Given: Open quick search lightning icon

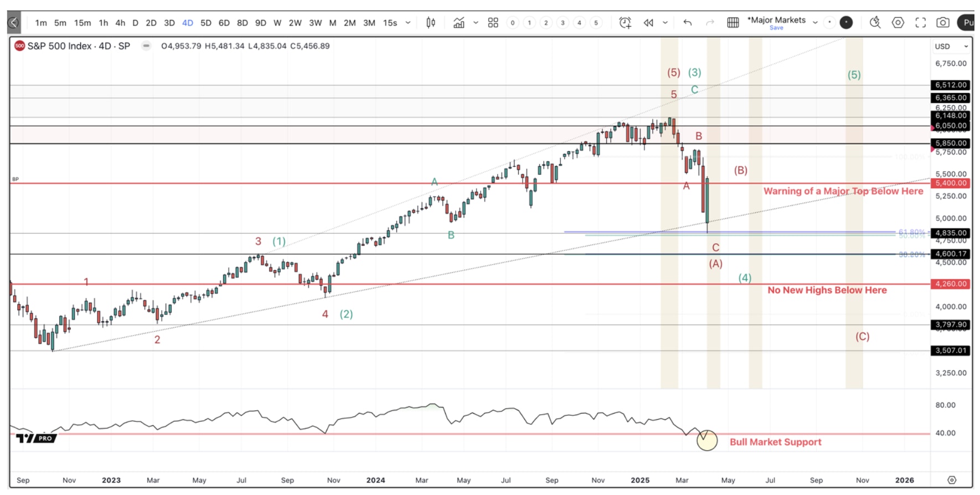Looking at the screenshot, I should pos(875,23).
